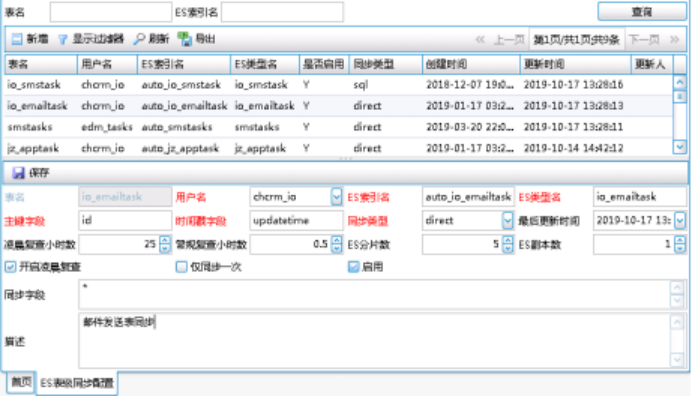Increase 常规复查小时数 with up arrow
Viewport: 692px width, 396px height.
[x=336, y=240]
